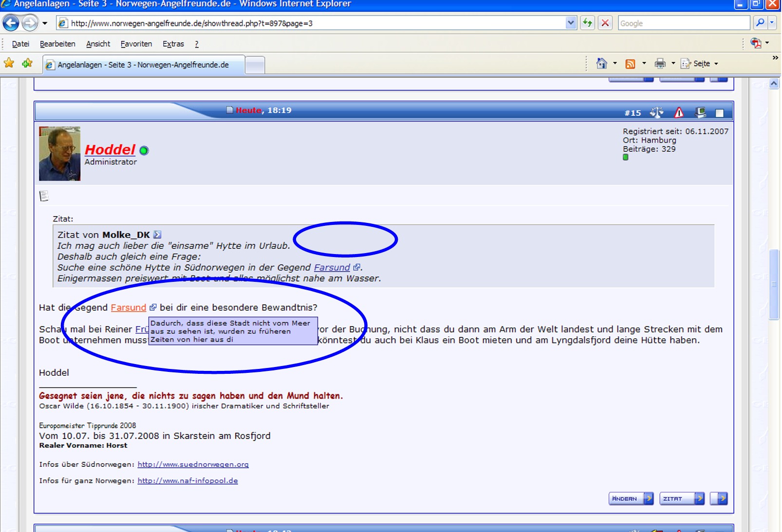The image size is (782, 532).
Task: Click the Refresh page icon
Action: point(588,23)
